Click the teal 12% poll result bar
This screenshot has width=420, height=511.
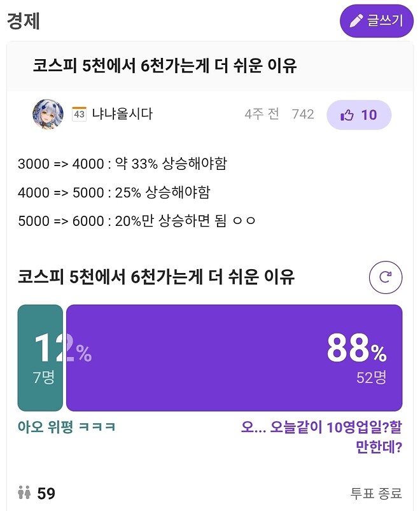pos(41,358)
